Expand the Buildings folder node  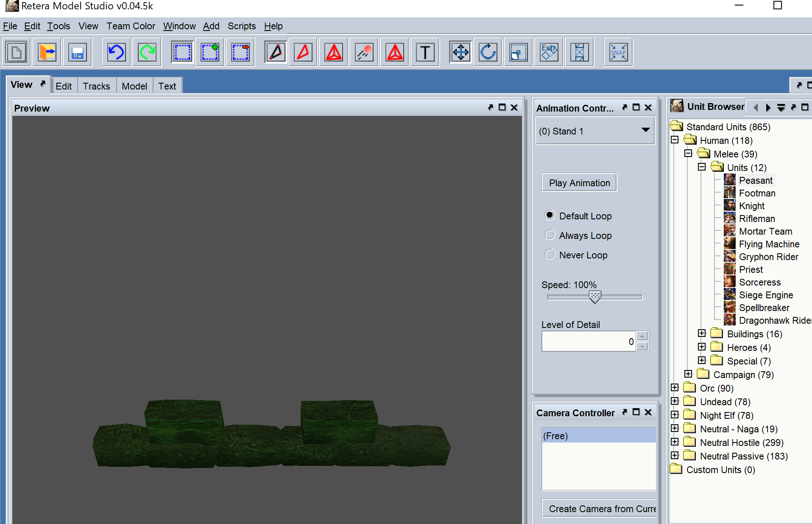tap(702, 333)
